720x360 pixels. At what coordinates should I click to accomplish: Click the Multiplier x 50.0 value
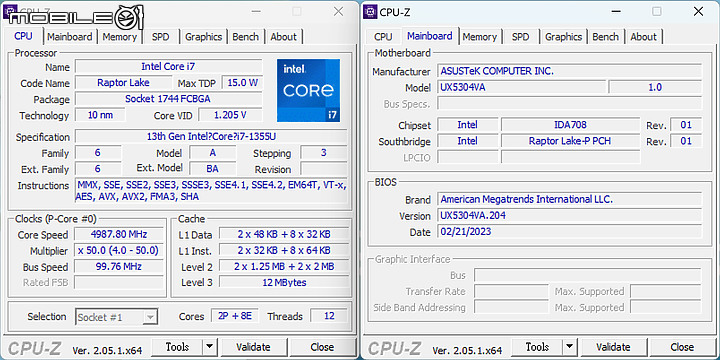[119, 251]
